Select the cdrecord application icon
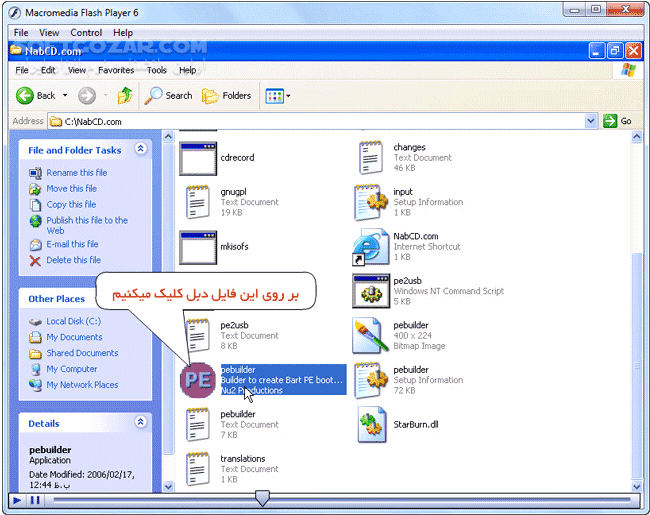 click(197, 158)
